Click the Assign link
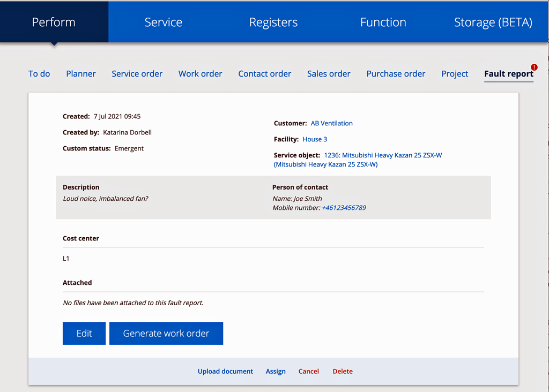 (276, 371)
